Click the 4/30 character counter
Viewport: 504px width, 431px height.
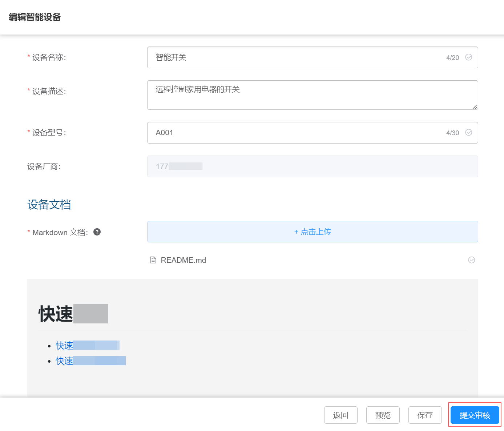point(452,133)
